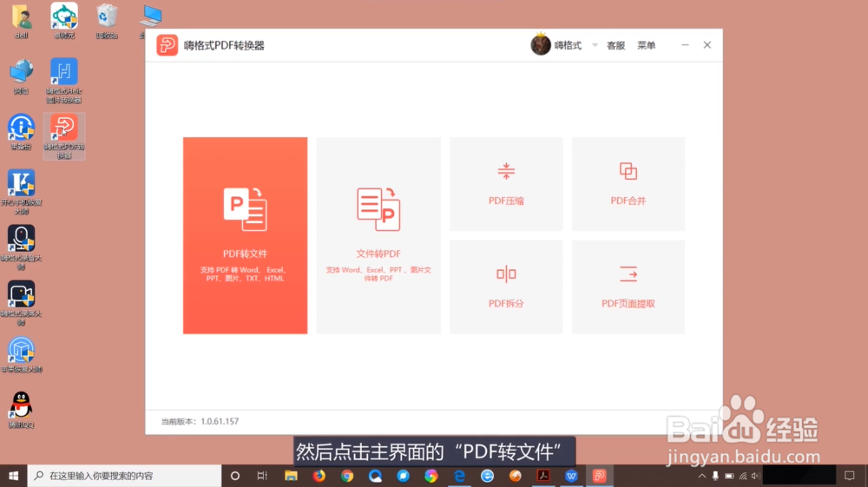Open Adobe Acrobat from taskbar
Image resolution: width=868 pixels, height=487 pixels.
(543, 476)
